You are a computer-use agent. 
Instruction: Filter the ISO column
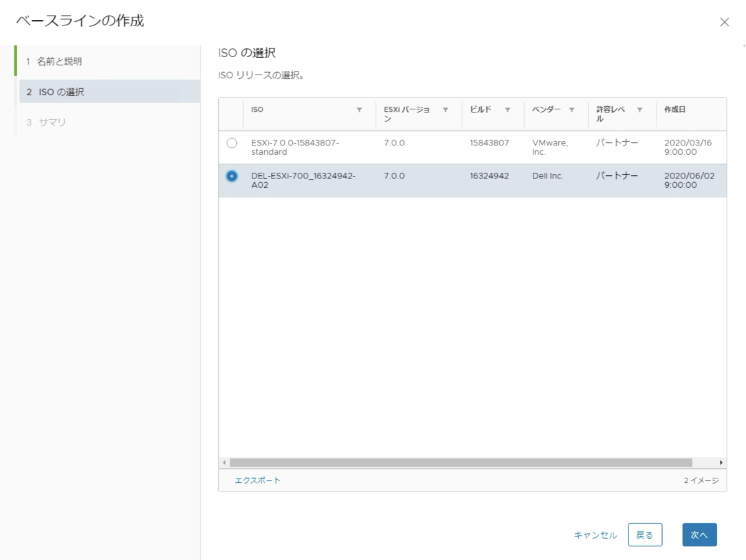(x=359, y=110)
